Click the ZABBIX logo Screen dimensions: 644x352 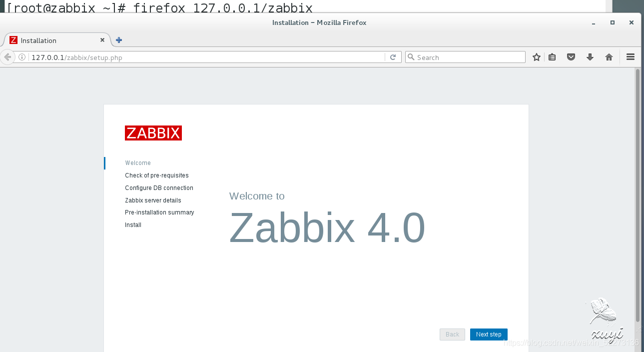tap(153, 133)
